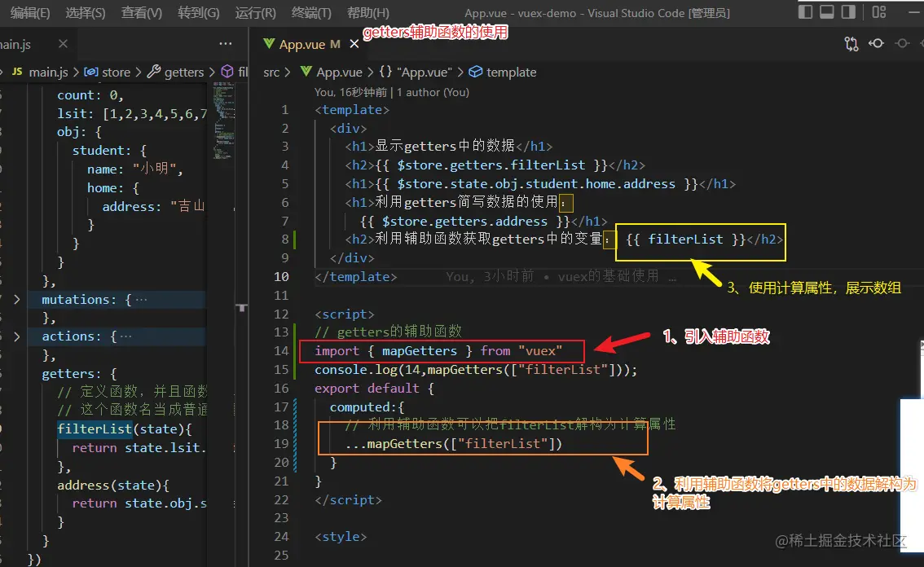Viewport: 924px width, 567px height.
Task: Click the Vue icon in App.vue breadcrumb
Action: [306, 72]
